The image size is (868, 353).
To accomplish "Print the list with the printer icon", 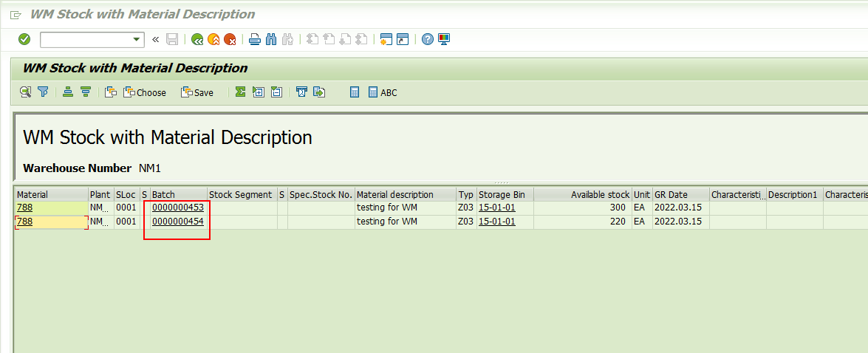I will 255,39.
